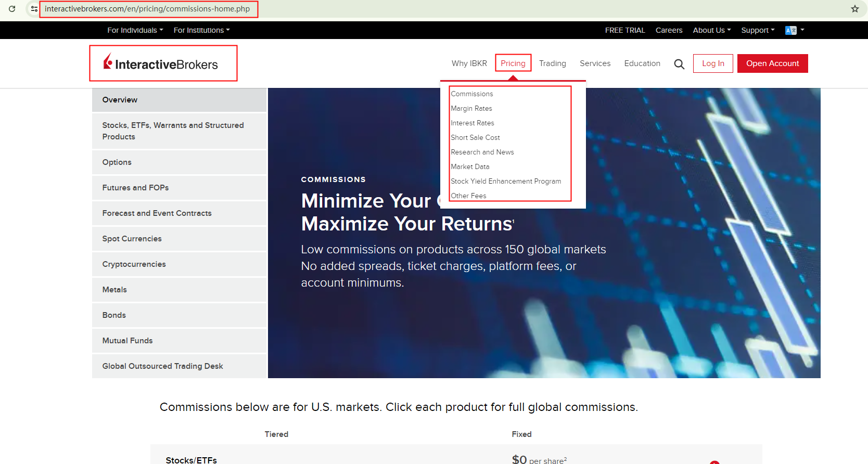Expand the For Institutions dropdown
The height and width of the screenshot is (464, 868).
(202, 30)
